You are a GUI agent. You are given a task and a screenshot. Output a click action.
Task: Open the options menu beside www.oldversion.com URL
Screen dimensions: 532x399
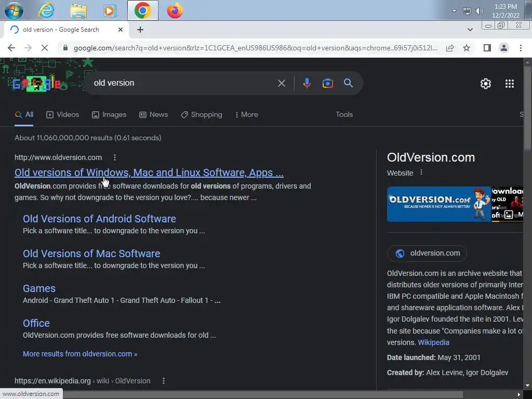point(115,157)
